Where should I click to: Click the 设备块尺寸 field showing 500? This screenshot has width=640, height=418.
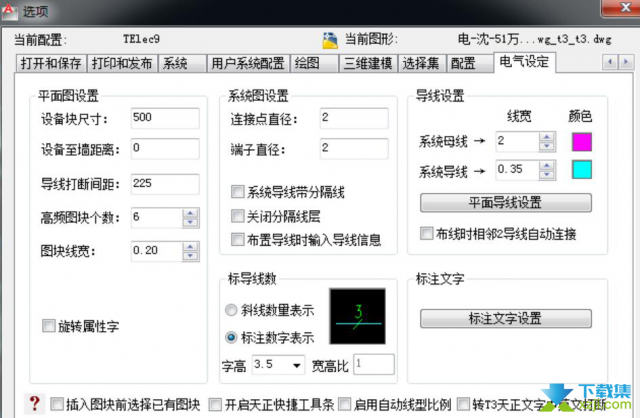[165, 118]
